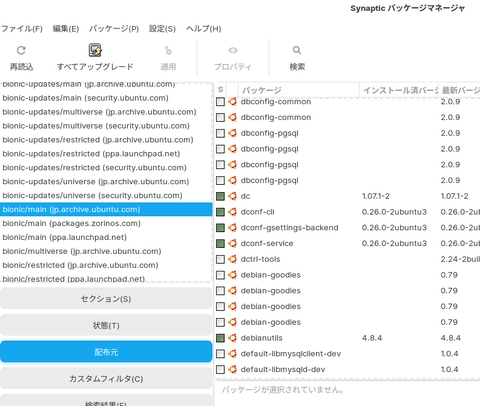Open the ファイル(F) menu
Screen dimensions: 480x406
(22, 29)
